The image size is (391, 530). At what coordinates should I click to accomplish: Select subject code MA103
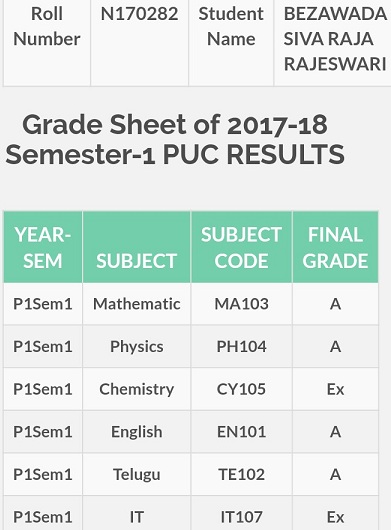click(241, 304)
